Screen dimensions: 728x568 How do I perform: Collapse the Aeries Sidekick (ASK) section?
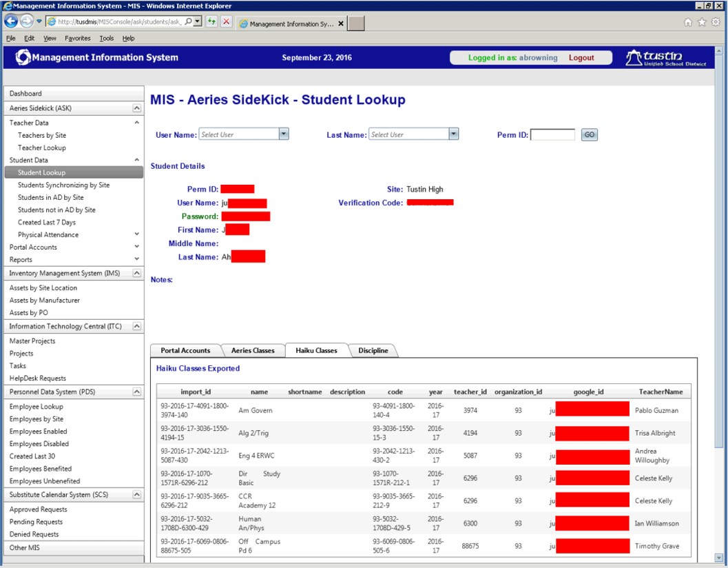[x=136, y=108]
